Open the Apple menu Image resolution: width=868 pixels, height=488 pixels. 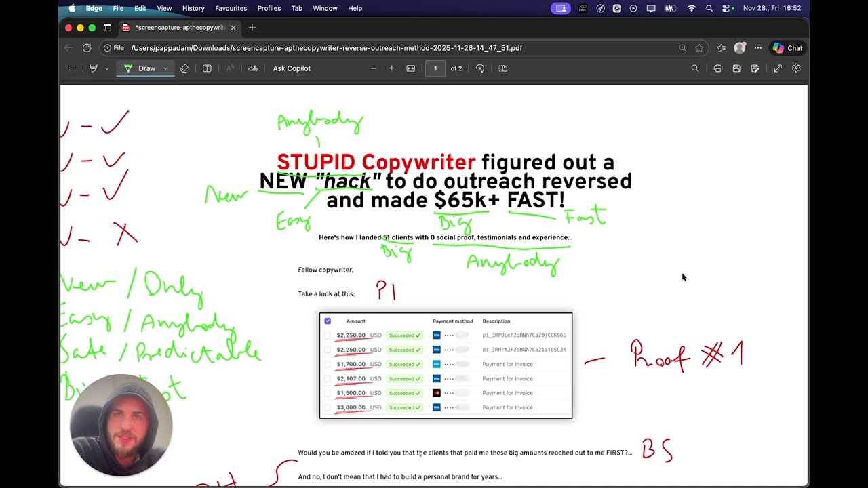(72, 8)
